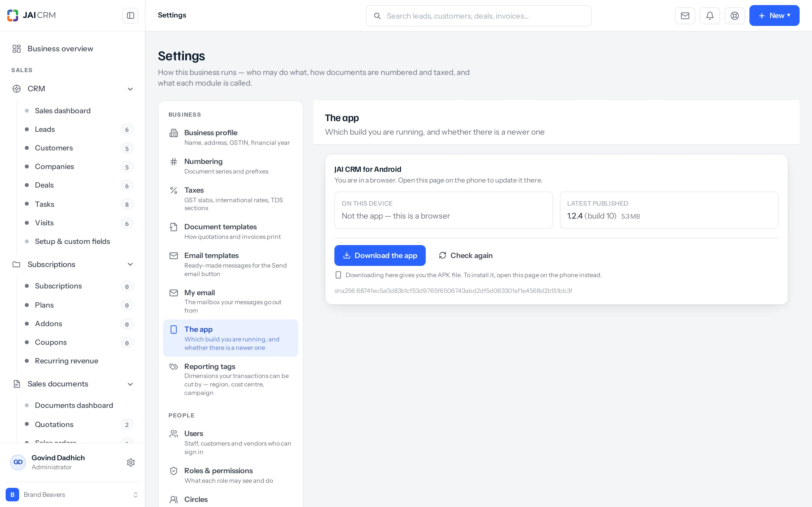Collapse the CRM section chevron
This screenshot has width=812, height=507.
click(130, 89)
